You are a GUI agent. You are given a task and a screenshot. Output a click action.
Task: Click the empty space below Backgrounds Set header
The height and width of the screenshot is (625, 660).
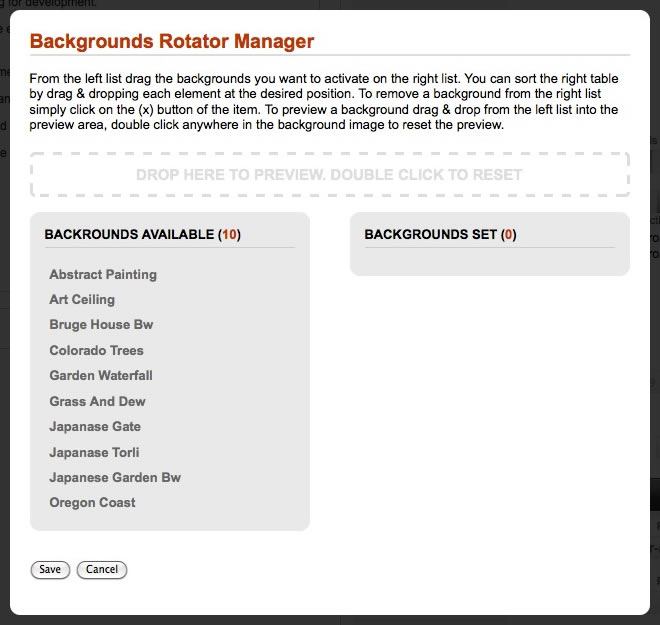tap(489, 260)
